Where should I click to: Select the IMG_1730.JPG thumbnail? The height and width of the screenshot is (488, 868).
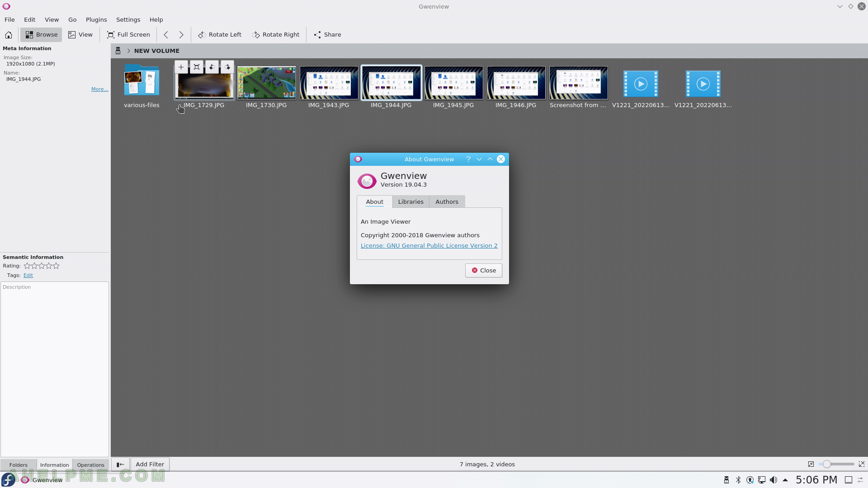(x=266, y=83)
